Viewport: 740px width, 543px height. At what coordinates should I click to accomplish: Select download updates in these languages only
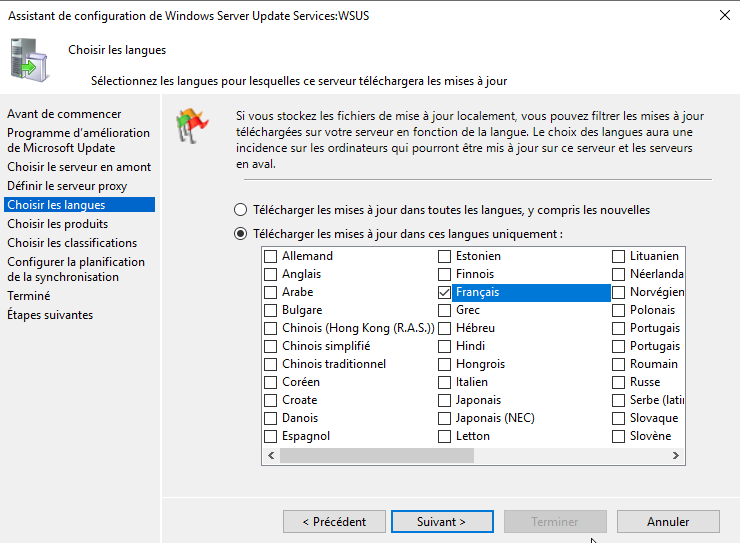tap(241, 234)
